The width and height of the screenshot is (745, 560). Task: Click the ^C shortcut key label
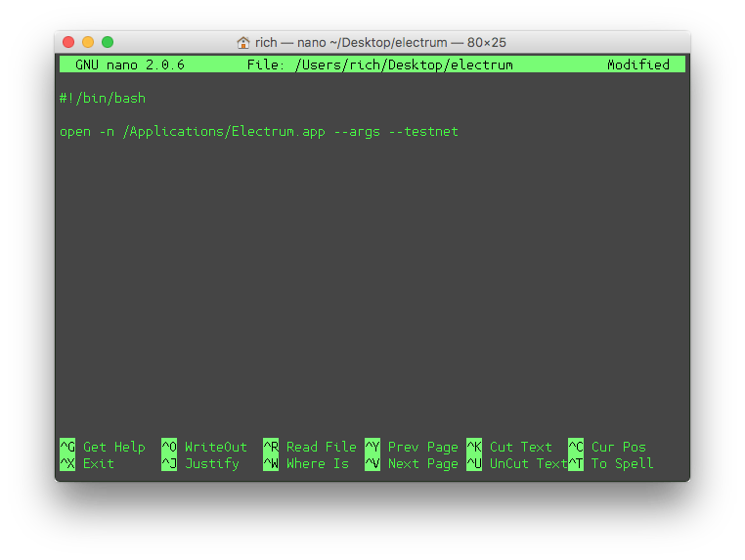(x=576, y=447)
